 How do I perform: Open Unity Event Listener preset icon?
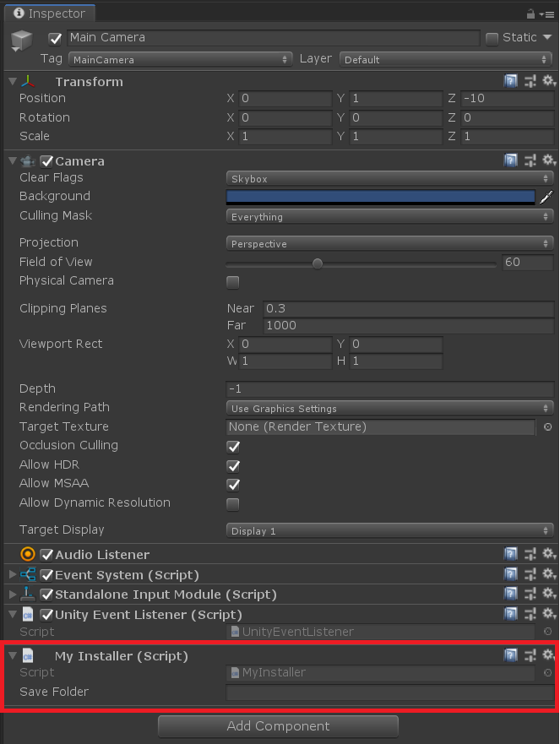tap(530, 614)
